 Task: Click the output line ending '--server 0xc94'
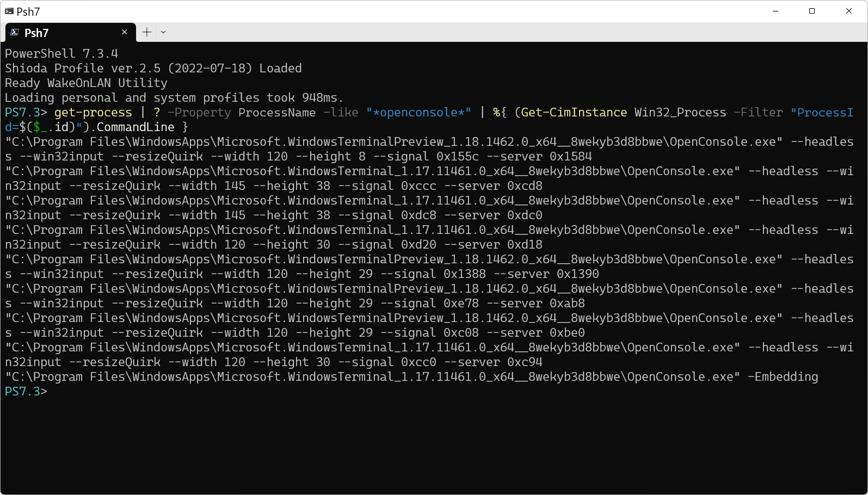tap(274, 362)
